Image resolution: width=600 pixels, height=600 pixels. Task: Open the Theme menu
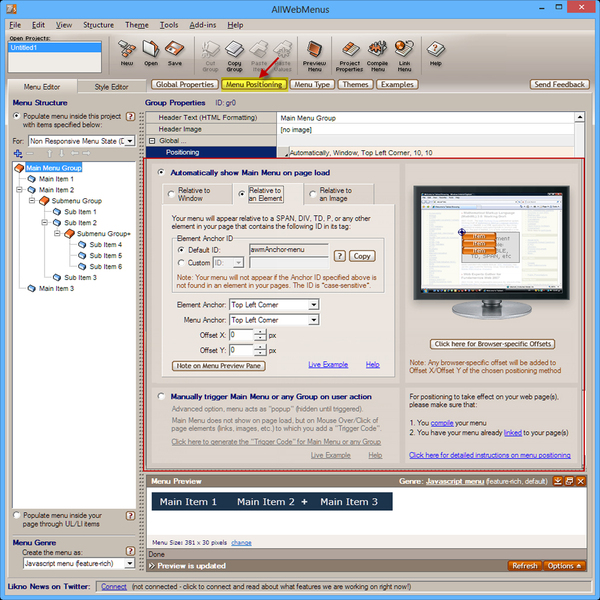pos(137,25)
